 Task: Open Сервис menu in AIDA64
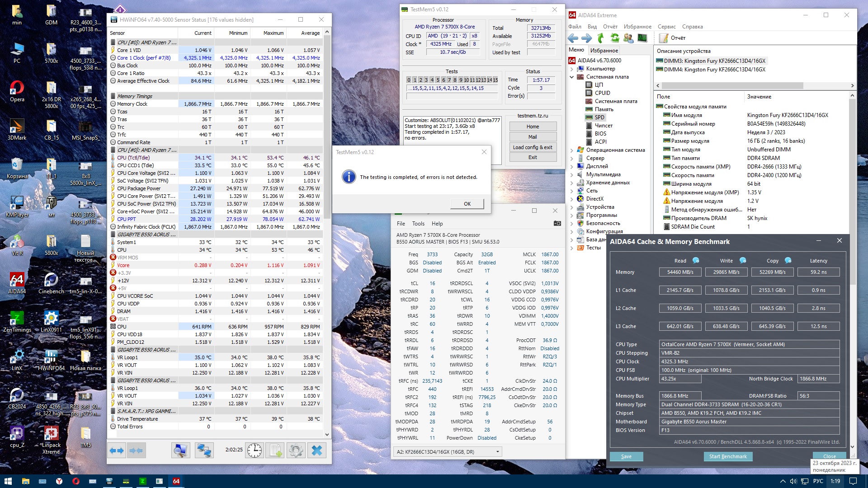click(x=666, y=27)
